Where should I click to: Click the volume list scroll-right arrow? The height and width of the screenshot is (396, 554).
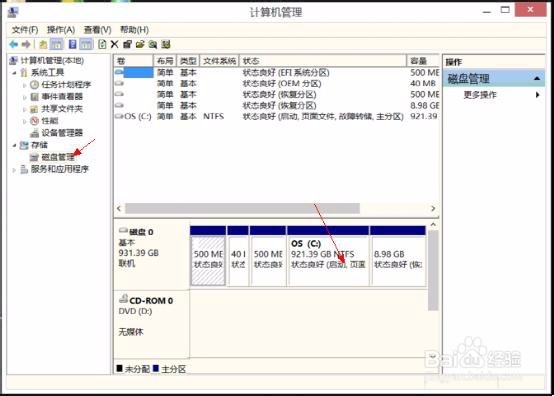[433, 208]
